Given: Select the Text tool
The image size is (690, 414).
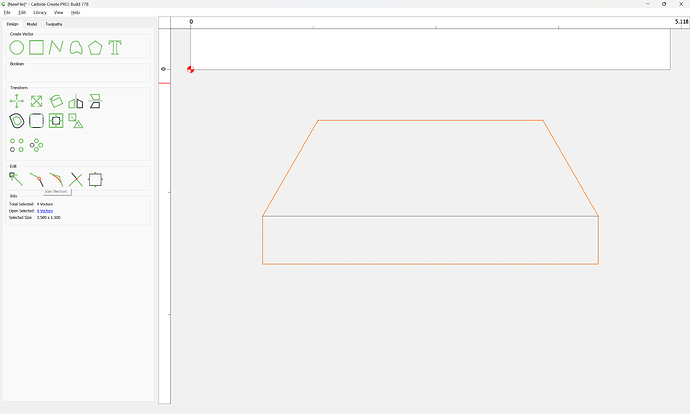Looking at the screenshot, I should coord(115,48).
